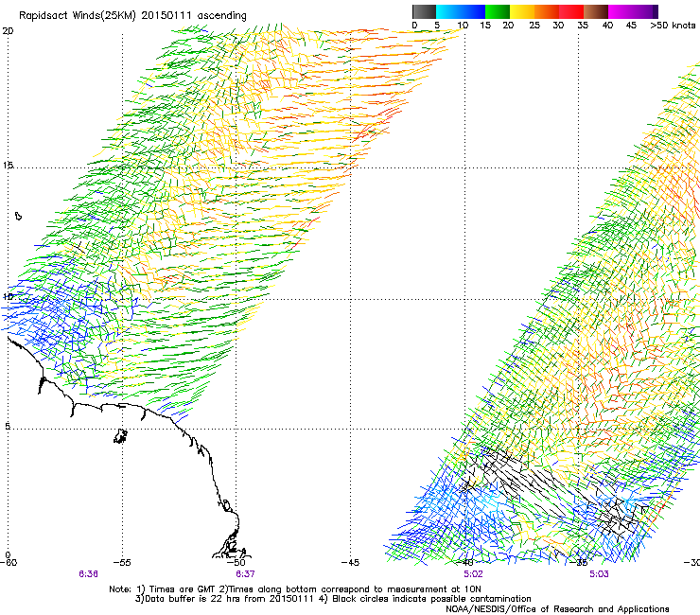The image size is (700, 615).
Task: Click the purple swath time label '6:37'
Action: coord(245,574)
